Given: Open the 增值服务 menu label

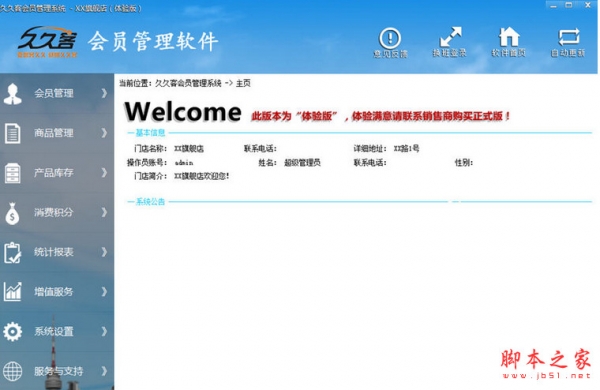Looking at the screenshot, I should coord(54,292).
